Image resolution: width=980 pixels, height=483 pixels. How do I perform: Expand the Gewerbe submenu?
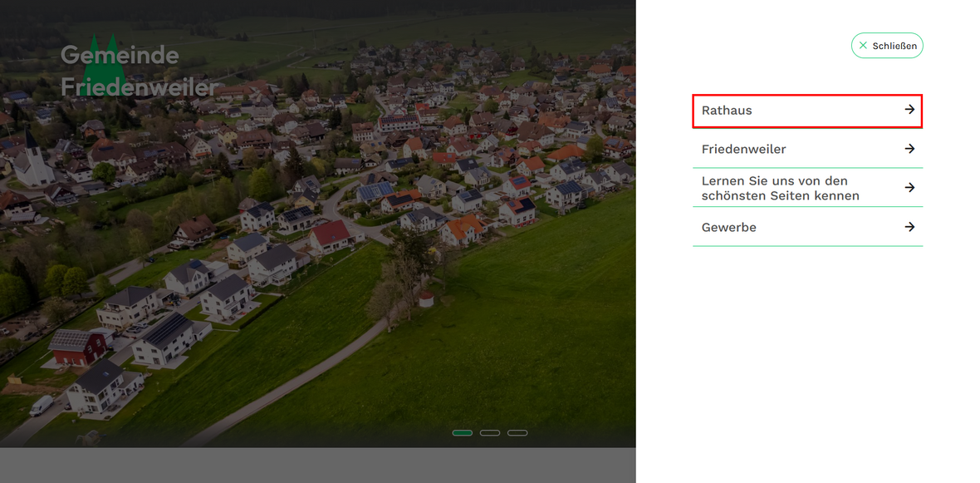pyautogui.click(x=807, y=226)
